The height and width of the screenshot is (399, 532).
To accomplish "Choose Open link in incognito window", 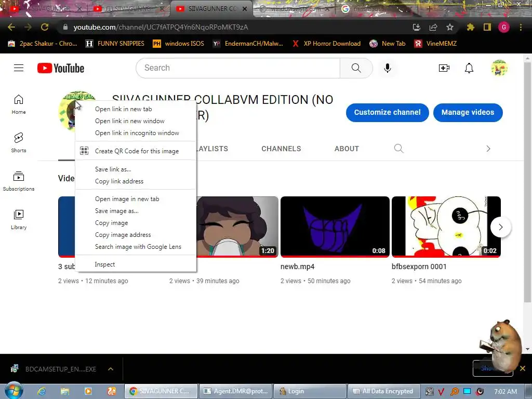I will [136, 133].
